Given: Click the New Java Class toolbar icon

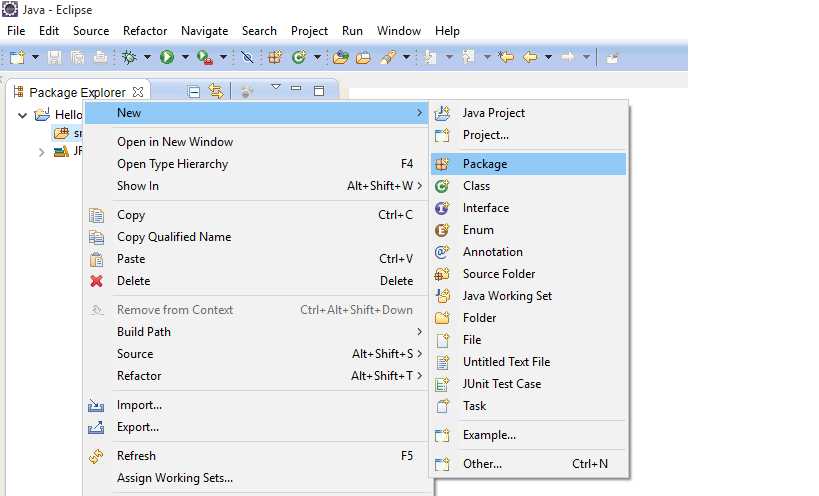Looking at the screenshot, I should (x=299, y=57).
